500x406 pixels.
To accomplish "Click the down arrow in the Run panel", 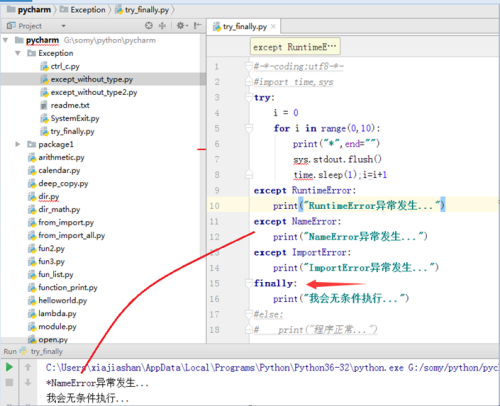I will (x=28, y=382).
